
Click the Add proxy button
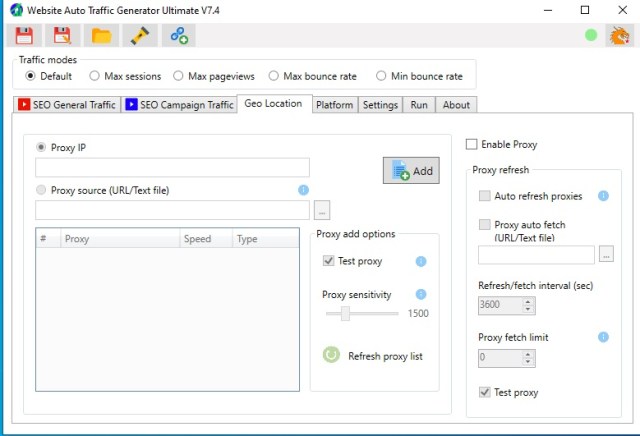click(x=411, y=171)
